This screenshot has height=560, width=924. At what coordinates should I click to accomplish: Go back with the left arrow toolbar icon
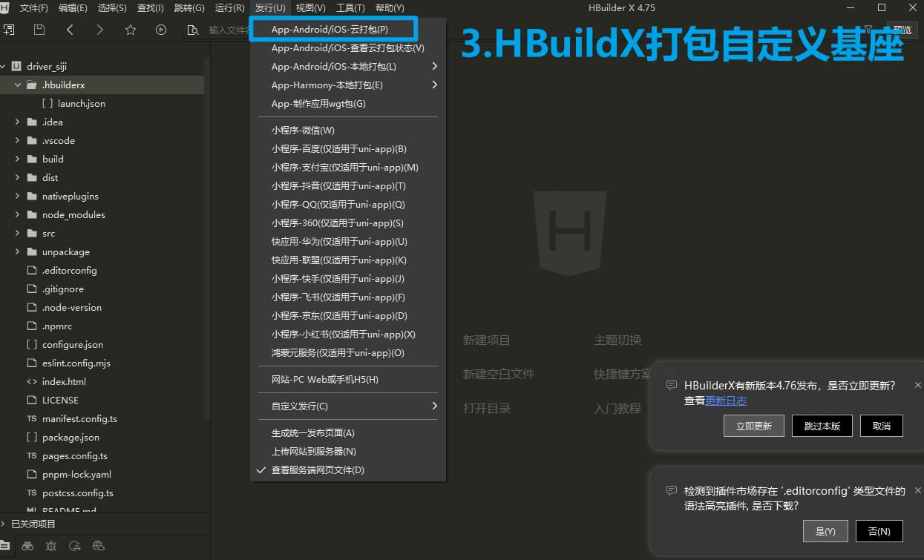point(70,30)
